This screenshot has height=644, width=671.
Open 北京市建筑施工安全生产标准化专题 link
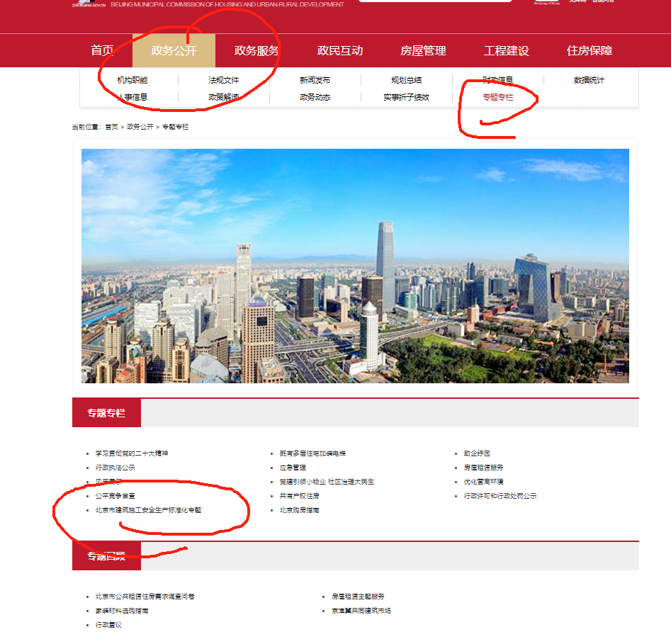pos(148,509)
